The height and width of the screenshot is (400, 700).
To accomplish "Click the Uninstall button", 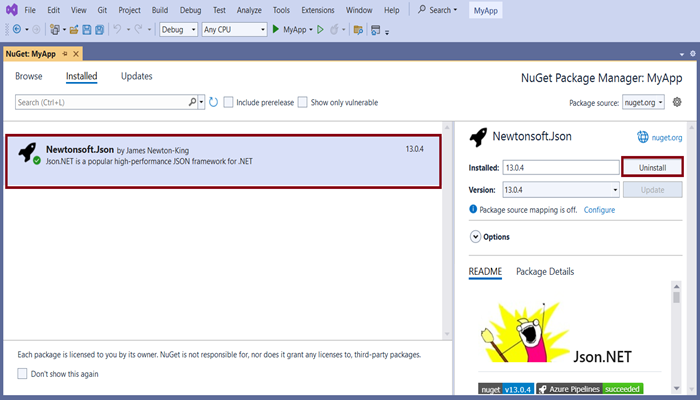I will [652, 167].
